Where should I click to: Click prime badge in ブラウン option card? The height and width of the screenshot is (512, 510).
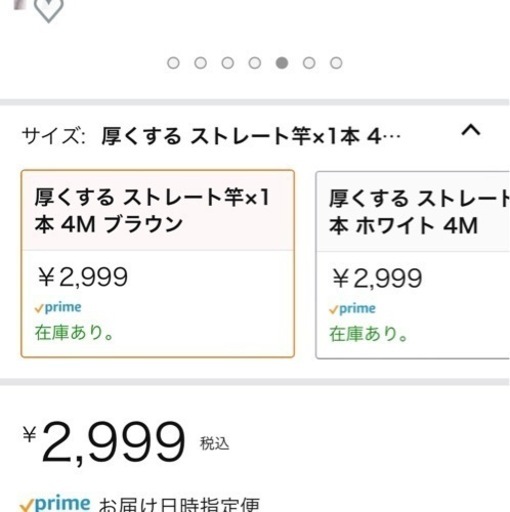coord(58,308)
